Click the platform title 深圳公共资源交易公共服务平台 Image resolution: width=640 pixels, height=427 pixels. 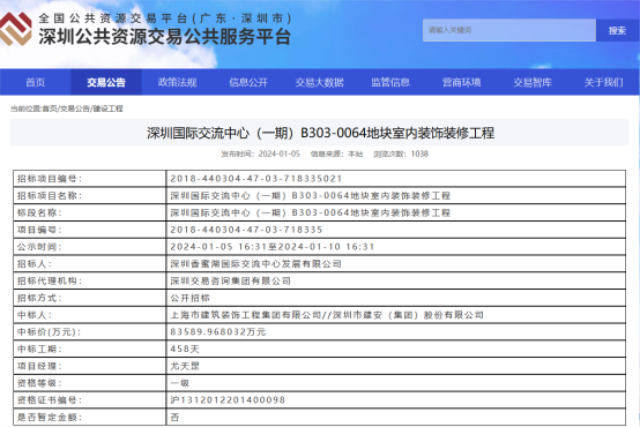tap(164, 37)
